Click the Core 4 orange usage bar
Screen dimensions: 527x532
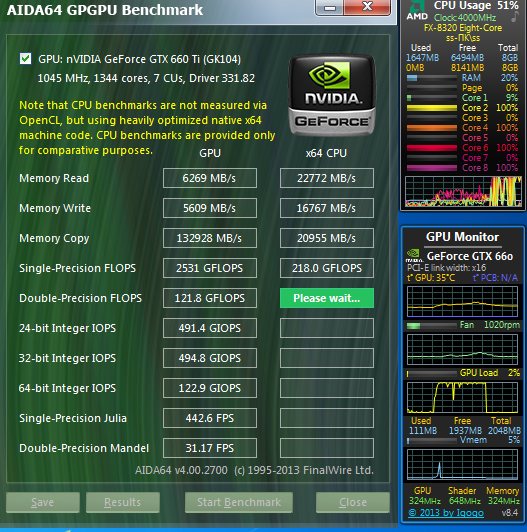(x=432, y=128)
